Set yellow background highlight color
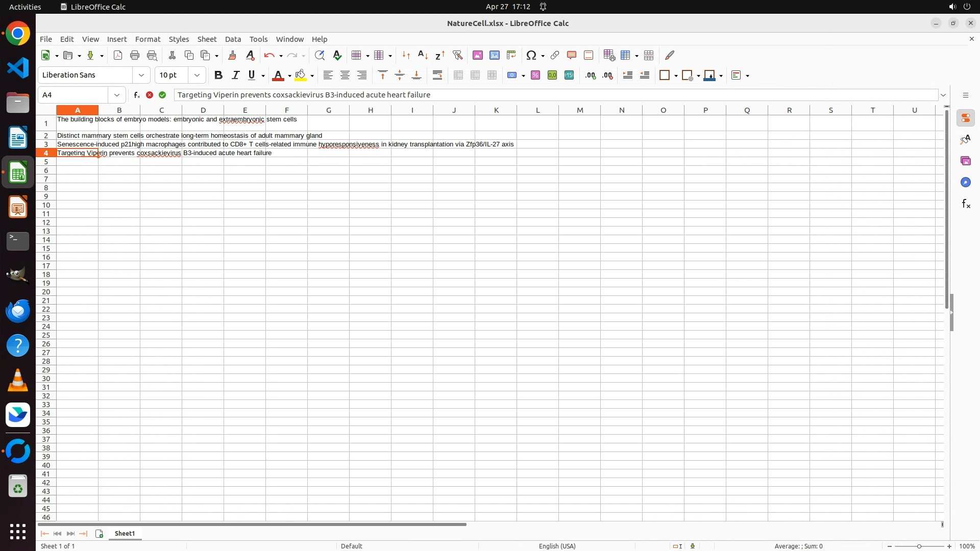Viewport: 980px width, 551px height. (301, 75)
